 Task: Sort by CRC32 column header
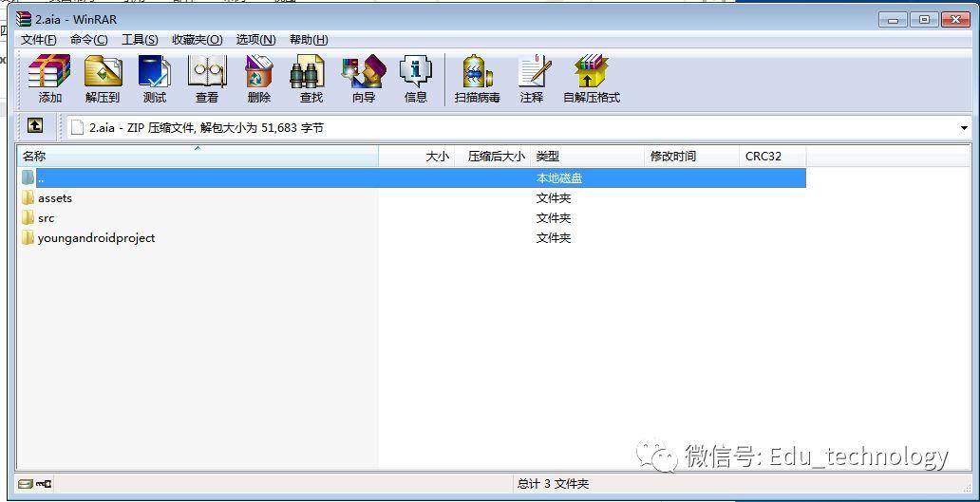[x=772, y=156]
